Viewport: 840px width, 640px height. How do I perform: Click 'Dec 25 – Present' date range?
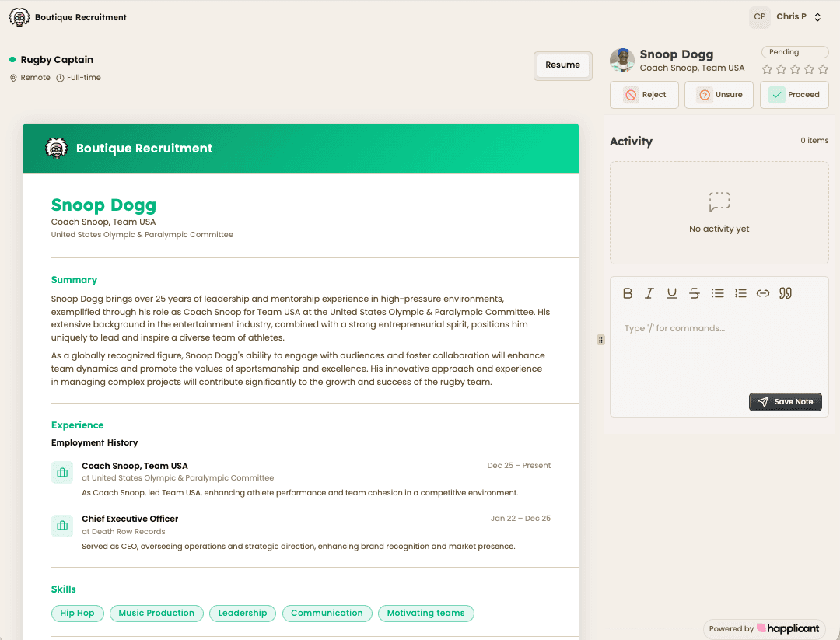tap(519, 465)
